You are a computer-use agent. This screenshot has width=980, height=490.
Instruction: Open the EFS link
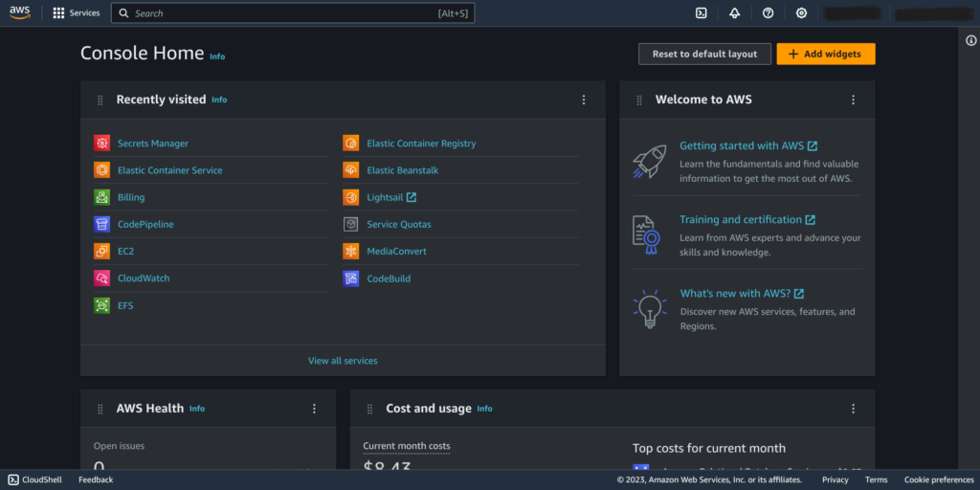coord(125,305)
